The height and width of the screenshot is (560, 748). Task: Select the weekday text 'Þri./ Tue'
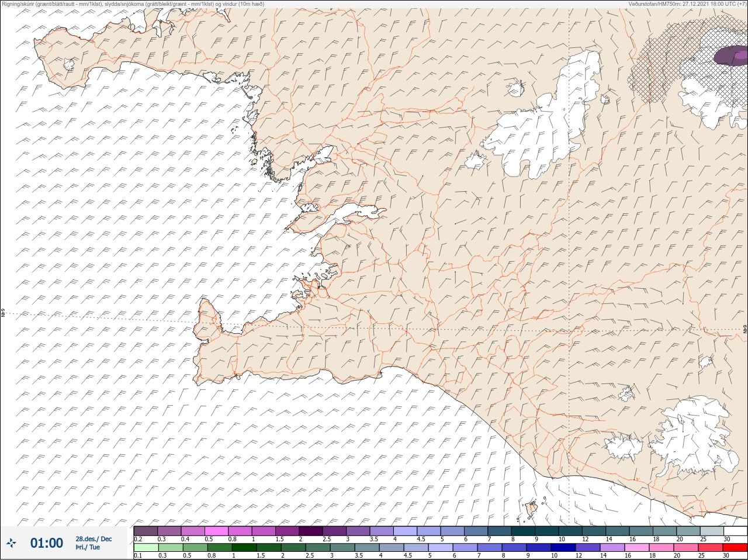(x=88, y=547)
